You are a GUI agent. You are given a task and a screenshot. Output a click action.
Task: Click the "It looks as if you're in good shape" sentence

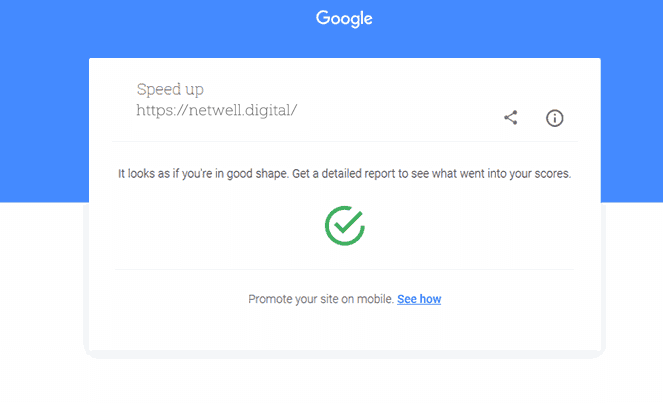tap(203, 174)
